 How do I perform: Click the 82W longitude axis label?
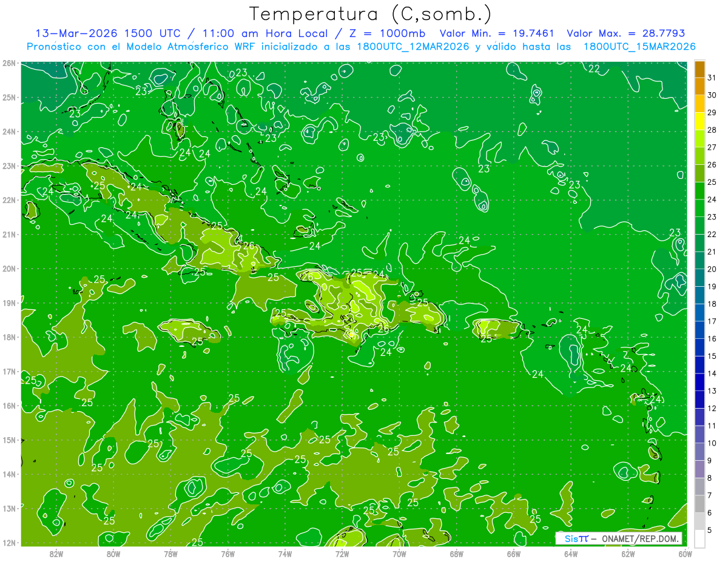(56, 554)
